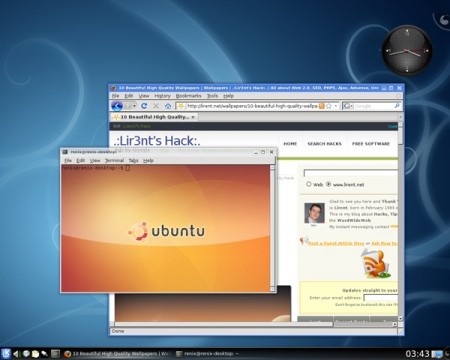This screenshot has height=360, width=450.
Task: Open the Bookmarks menu in Firefox
Action: [x=188, y=96]
